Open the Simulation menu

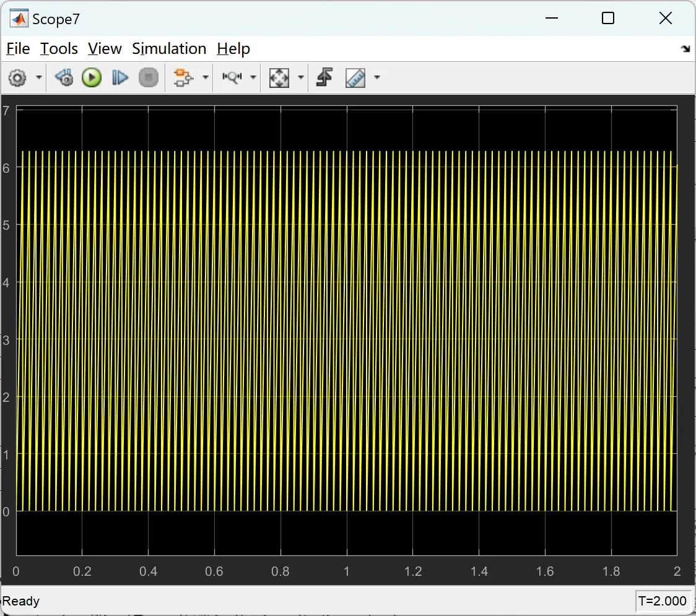169,48
